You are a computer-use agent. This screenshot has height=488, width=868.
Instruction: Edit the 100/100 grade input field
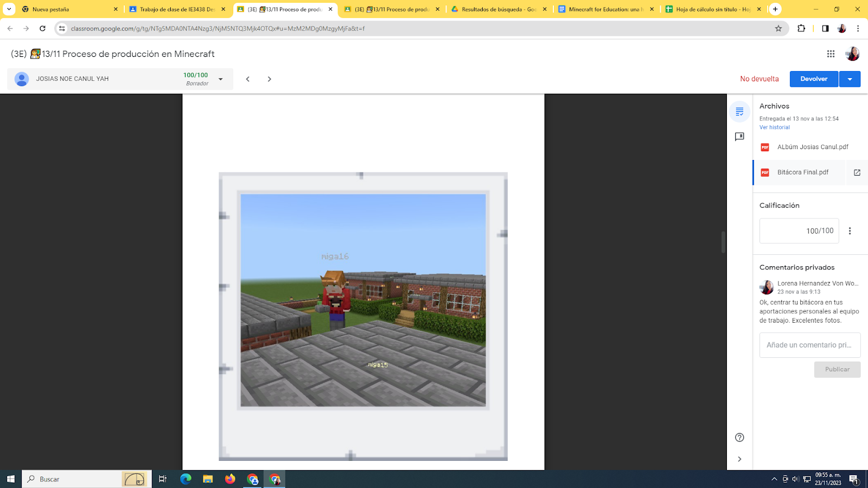799,231
